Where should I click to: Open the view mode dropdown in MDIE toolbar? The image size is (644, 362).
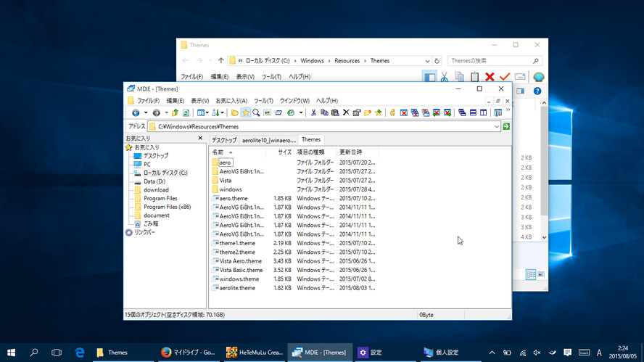coord(207,112)
